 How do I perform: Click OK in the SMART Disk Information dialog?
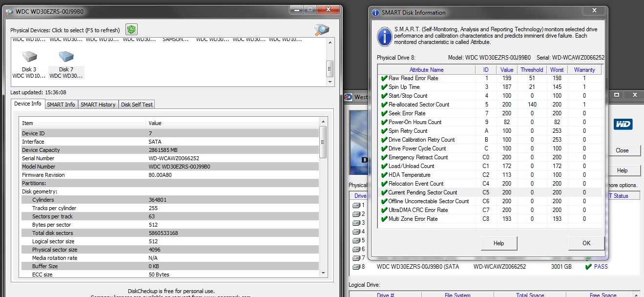click(x=586, y=243)
